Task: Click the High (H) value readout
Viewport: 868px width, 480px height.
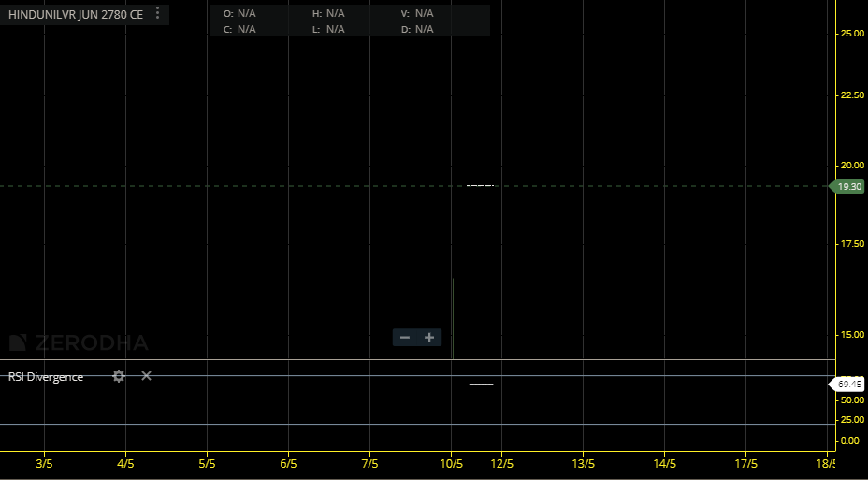Action: (329, 13)
